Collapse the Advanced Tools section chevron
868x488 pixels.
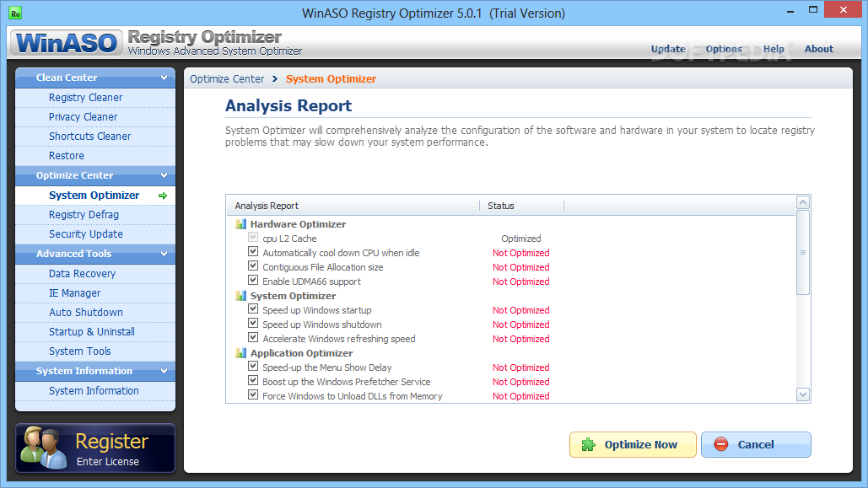point(164,254)
